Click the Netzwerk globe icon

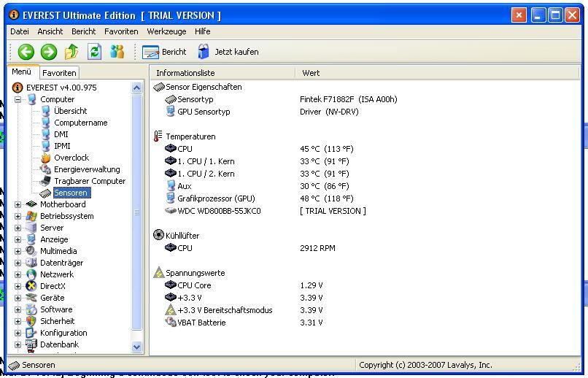click(31, 274)
